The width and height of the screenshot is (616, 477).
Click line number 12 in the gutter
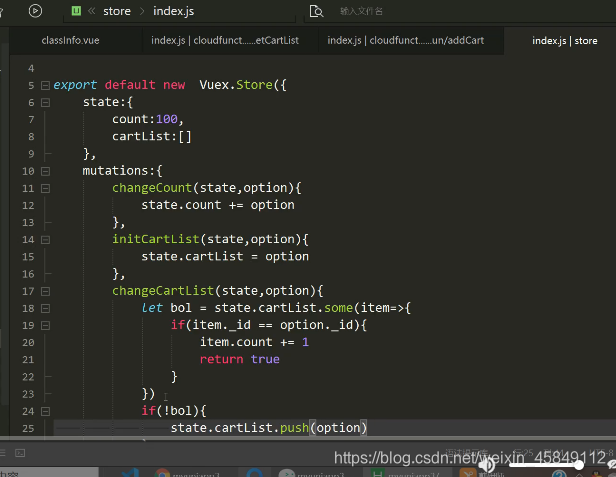click(28, 205)
